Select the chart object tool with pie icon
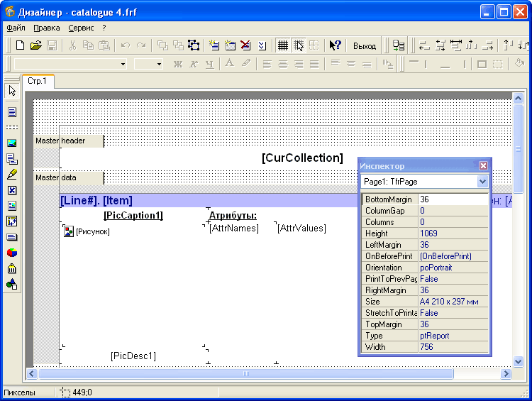This screenshot has width=532, height=401. (11, 253)
